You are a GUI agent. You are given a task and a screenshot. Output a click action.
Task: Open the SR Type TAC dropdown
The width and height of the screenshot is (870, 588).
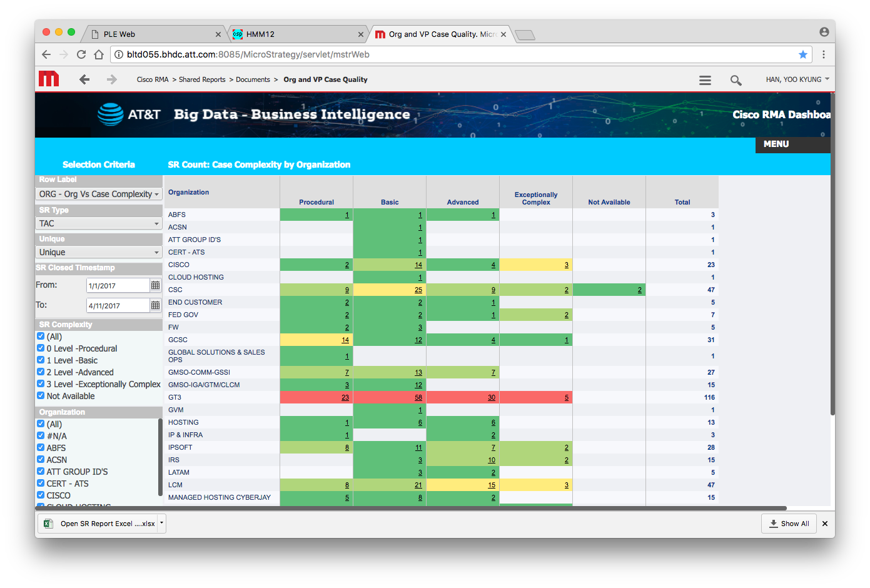point(99,223)
